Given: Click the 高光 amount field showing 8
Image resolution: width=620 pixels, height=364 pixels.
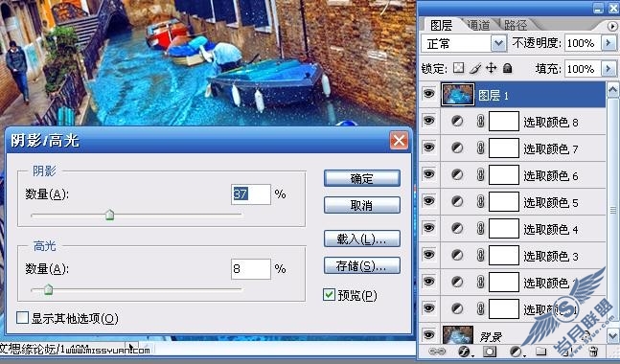Looking at the screenshot, I should pos(251,269).
